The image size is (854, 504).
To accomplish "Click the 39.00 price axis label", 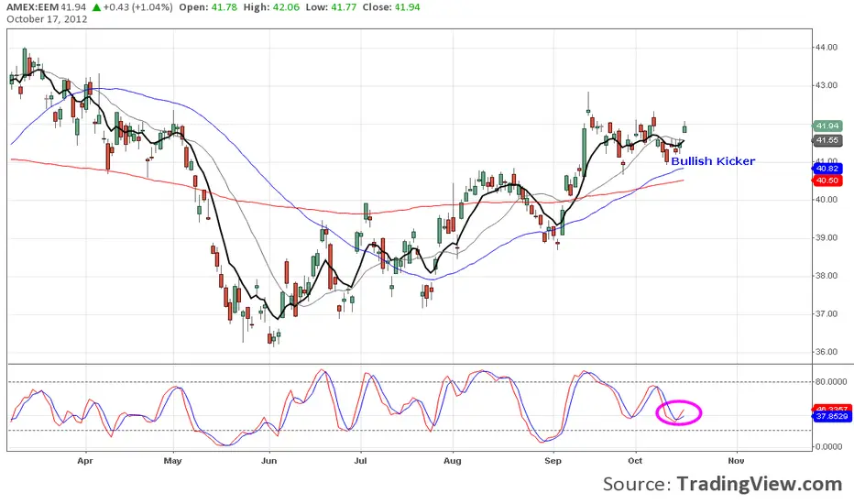I will click(x=827, y=237).
